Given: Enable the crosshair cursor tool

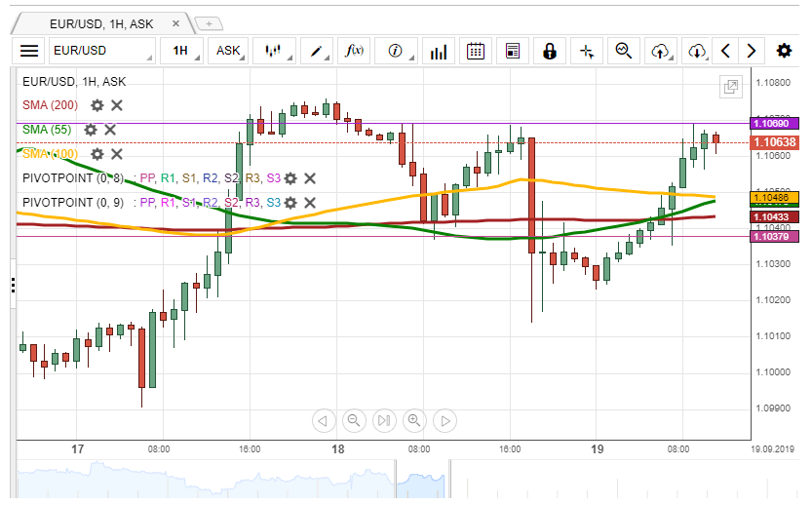Looking at the screenshot, I should point(587,51).
